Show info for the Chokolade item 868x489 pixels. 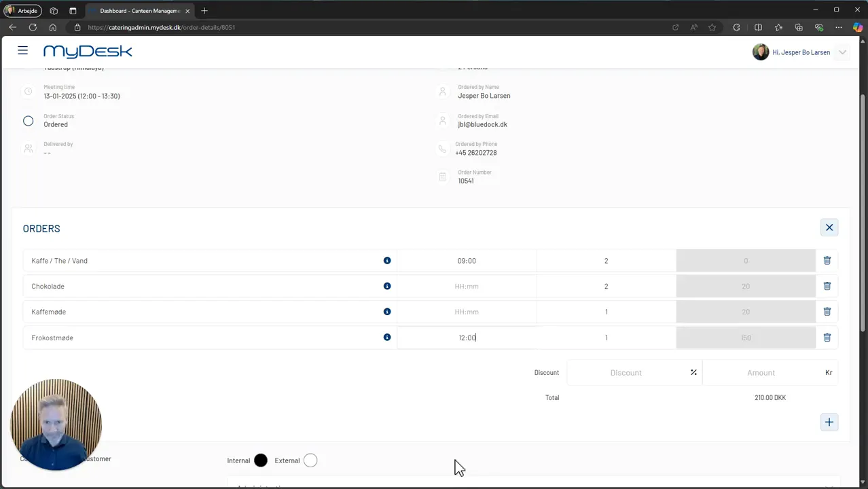tap(387, 286)
